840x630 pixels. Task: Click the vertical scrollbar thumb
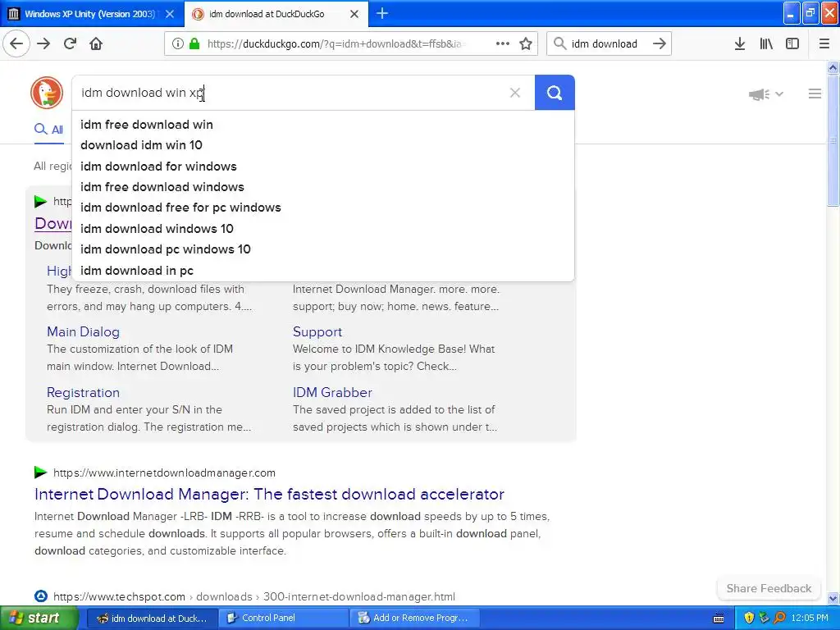(x=833, y=140)
